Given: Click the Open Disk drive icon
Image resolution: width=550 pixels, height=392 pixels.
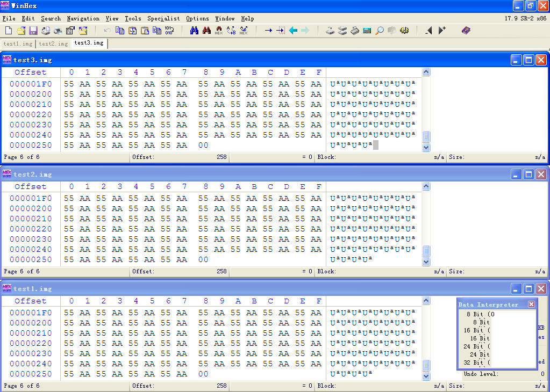Looking at the screenshot, I should click(330, 31).
